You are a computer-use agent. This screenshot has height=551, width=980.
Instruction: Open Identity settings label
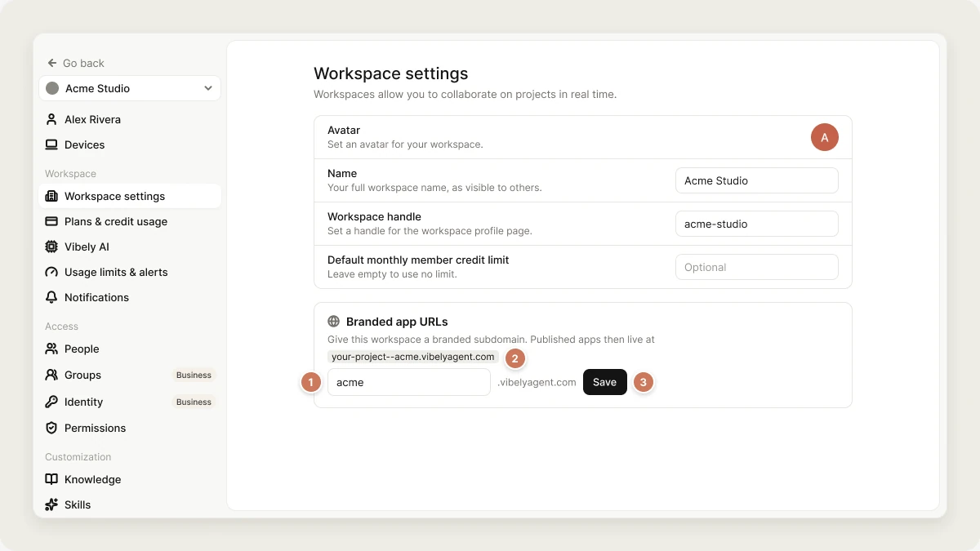(83, 402)
